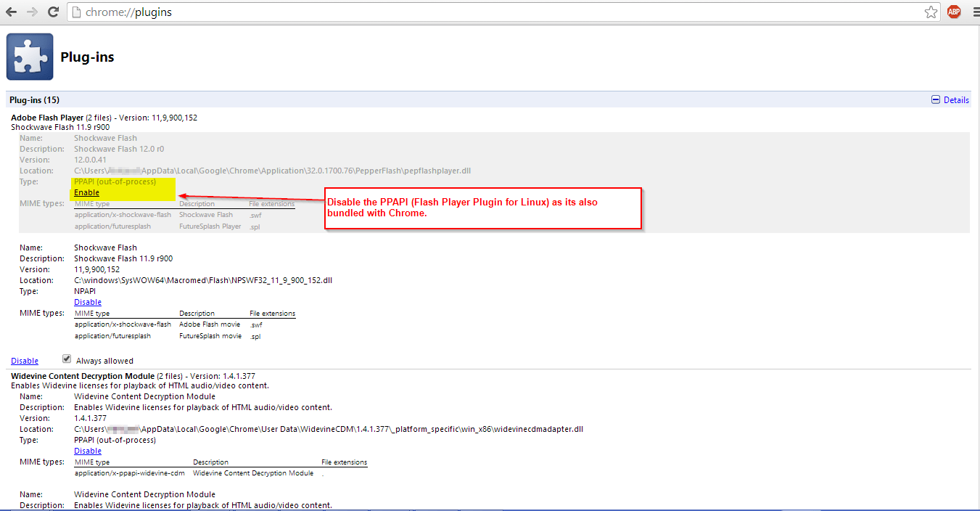980x511 pixels.
Task: Disable Adobe Flash Player entirely
Action: [25, 361]
